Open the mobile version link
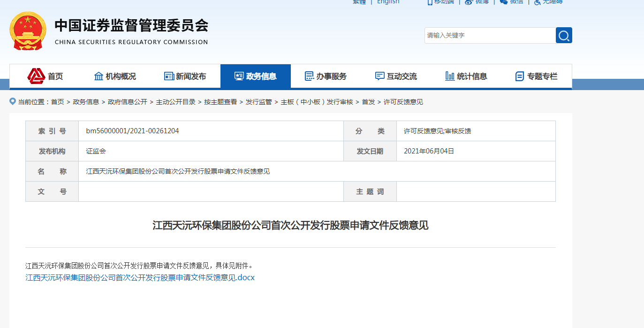 (x=440, y=2)
